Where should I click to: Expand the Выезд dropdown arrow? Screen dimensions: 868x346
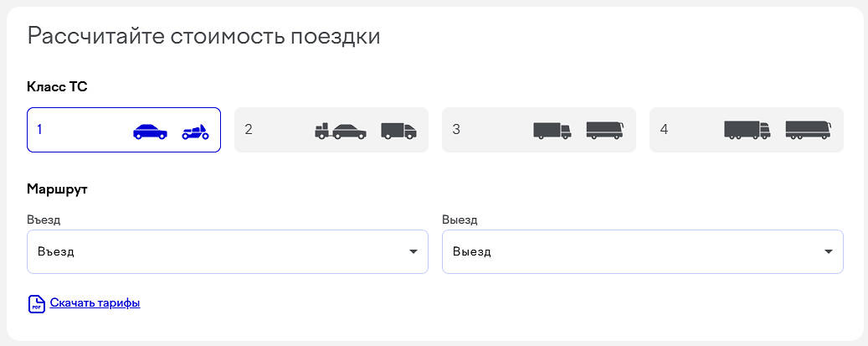click(829, 251)
